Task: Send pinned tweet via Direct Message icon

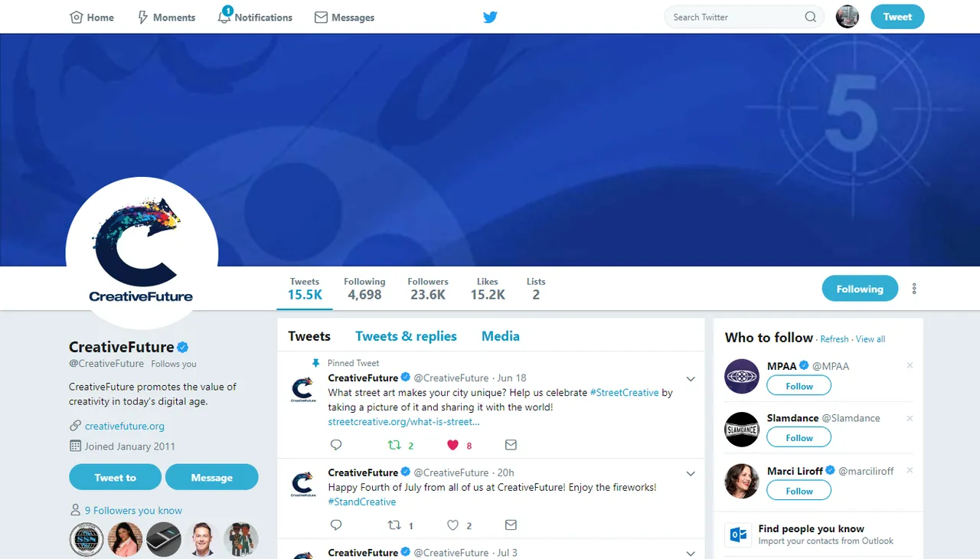Action: point(511,445)
